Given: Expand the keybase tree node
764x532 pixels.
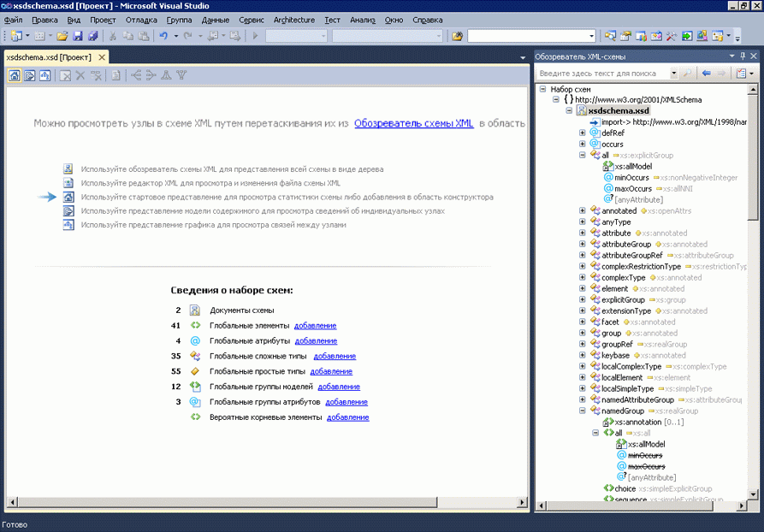Looking at the screenshot, I should [583, 355].
